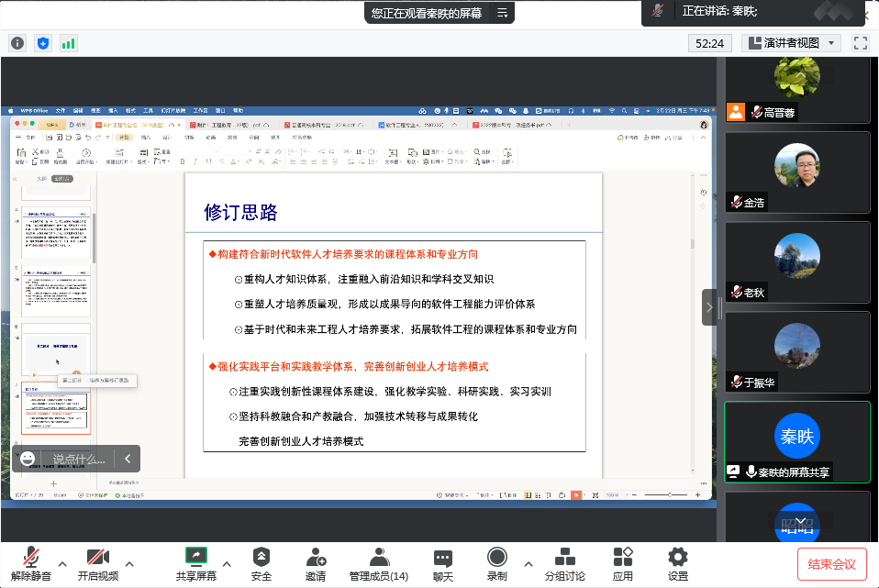Check the green network signal icon
879x588 pixels.
coord(69,43)
